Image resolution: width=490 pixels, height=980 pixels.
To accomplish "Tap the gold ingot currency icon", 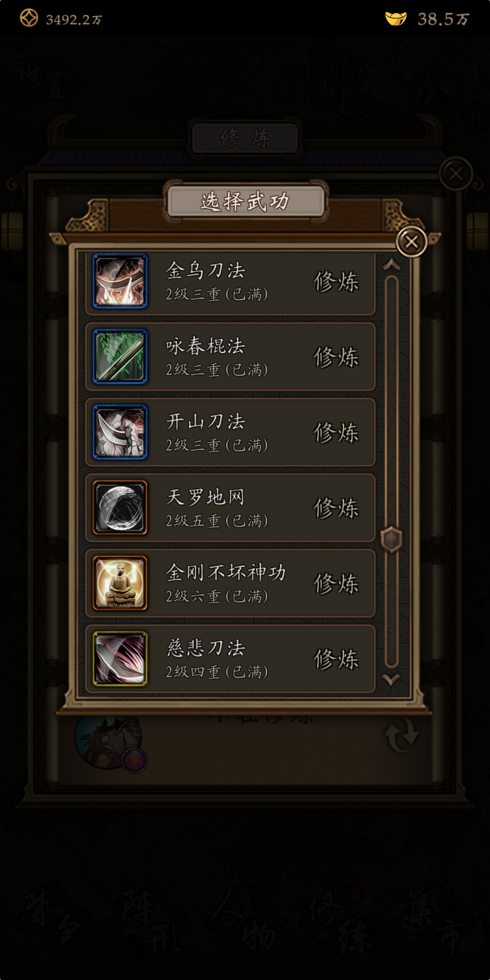I will [396, 19].
